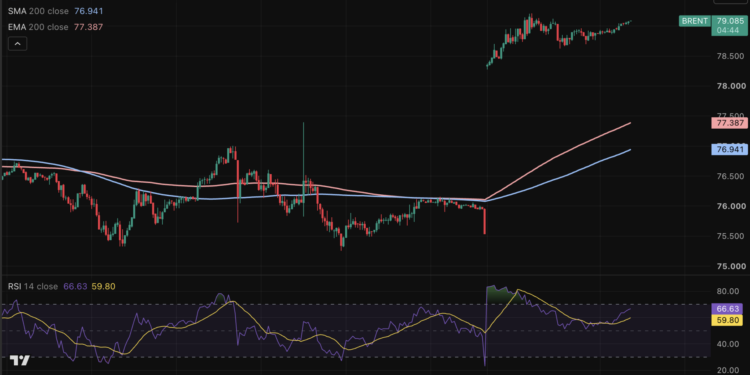750x375 pixels.
Task: Collapse the indicator legend with the chevron button
Action: point(17,44)
